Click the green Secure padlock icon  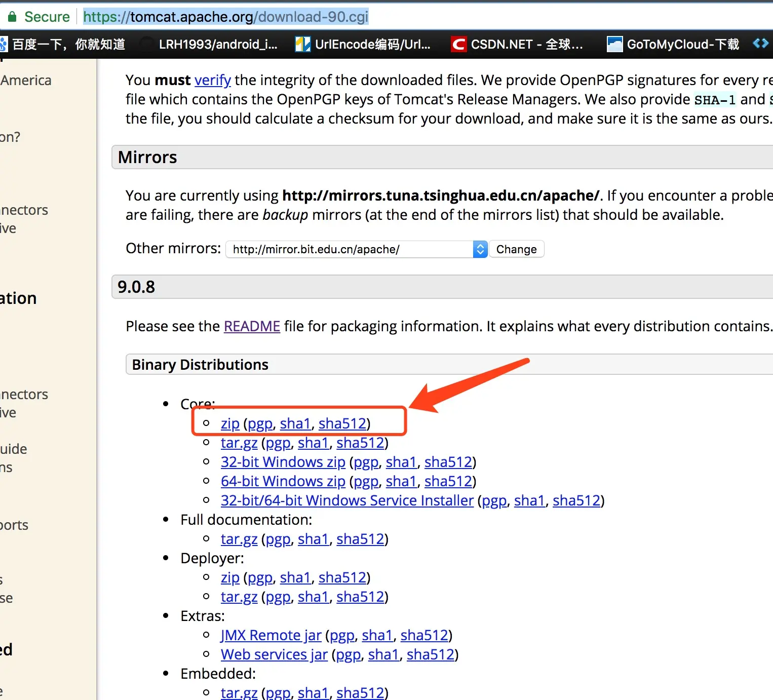(12, 17)
